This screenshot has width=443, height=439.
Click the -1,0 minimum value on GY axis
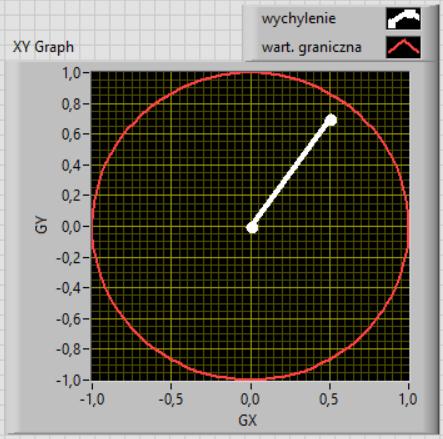click(68, 380)
